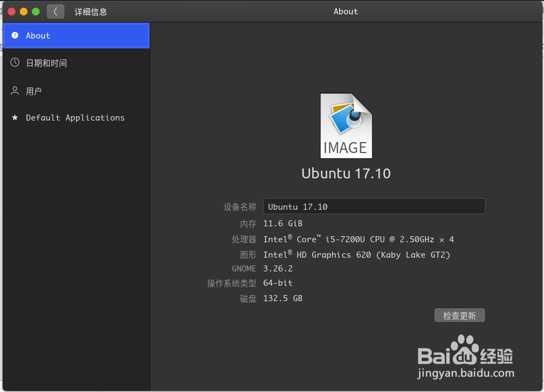
Task: Click the 检查更新 button
Action: click(x=460, y=315)
